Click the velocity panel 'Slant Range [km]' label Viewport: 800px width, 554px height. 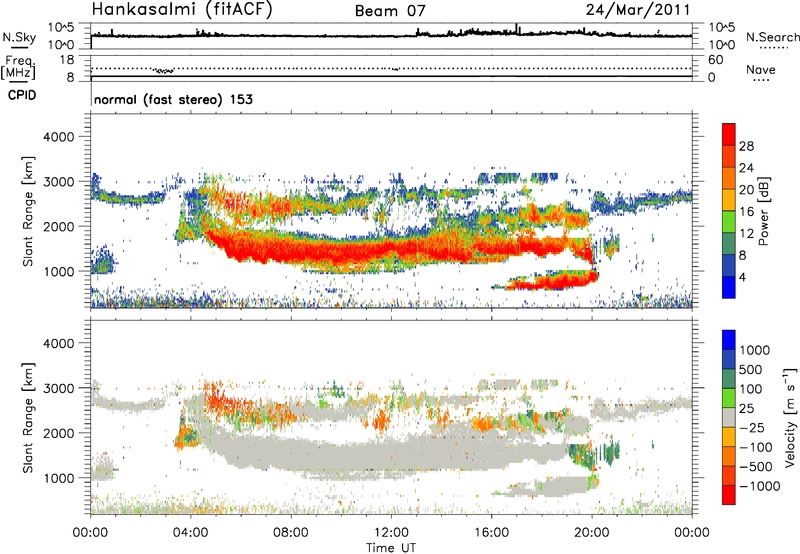pos(28,418)
